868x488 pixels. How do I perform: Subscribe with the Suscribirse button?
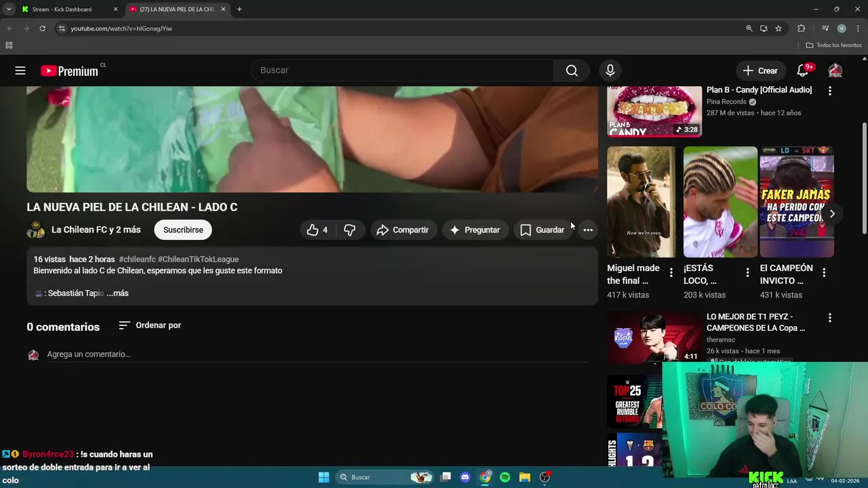pyautogui.click(x=183, y=230)
